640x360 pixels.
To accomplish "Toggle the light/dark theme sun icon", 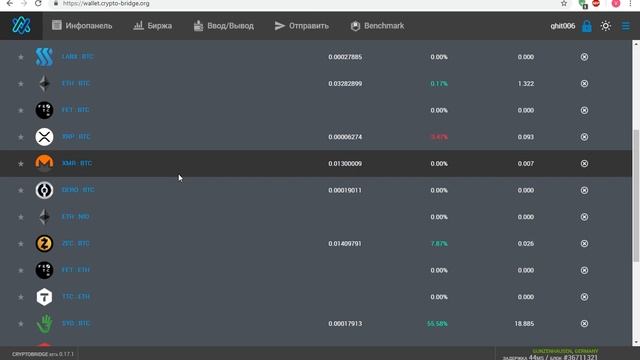I will click(606, 26).
